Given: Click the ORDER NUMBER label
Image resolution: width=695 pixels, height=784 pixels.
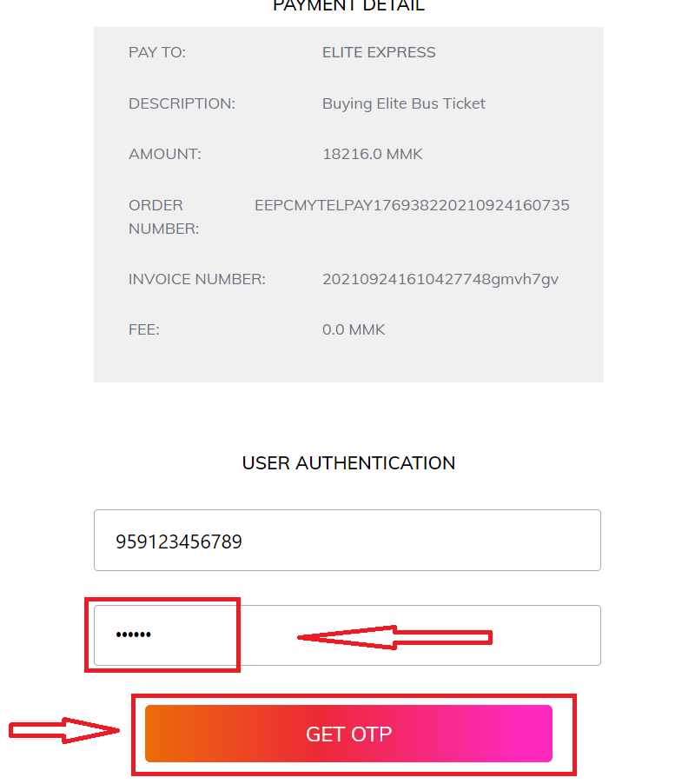Looking at the screenshot, I should pos(163,217).
